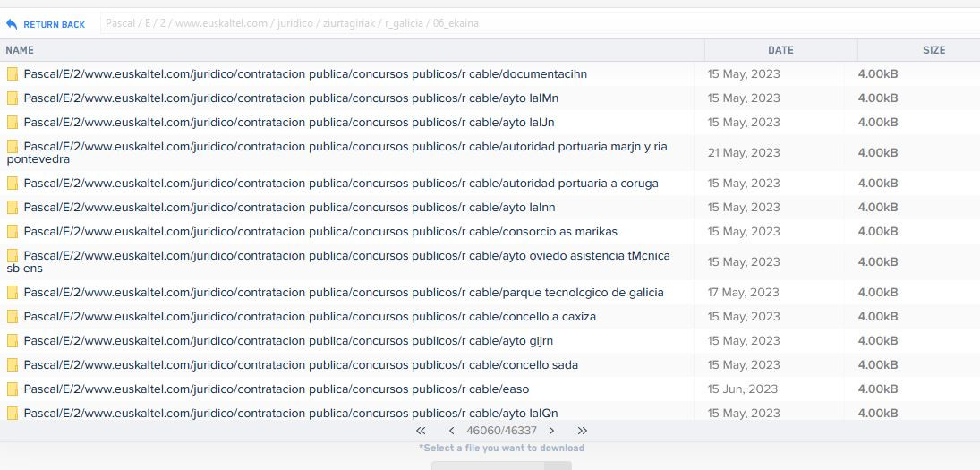The image size is (980, 470).
Task: Click folder icon for ayto lalnn row
Action: (13, 208)
